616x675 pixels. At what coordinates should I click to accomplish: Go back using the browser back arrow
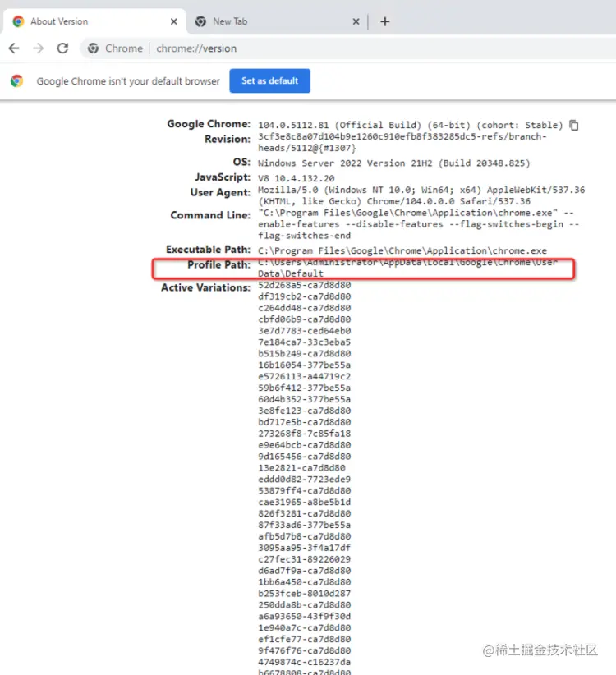(x=14, y=48)
